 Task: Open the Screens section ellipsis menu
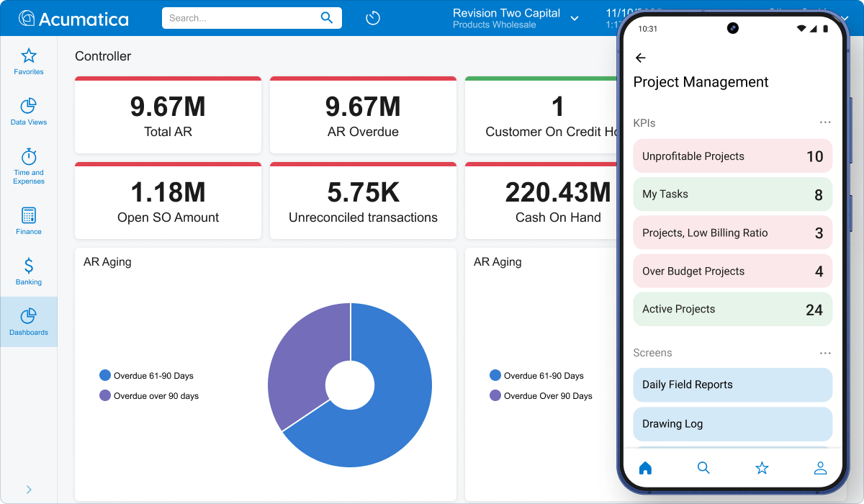[825, 352]
